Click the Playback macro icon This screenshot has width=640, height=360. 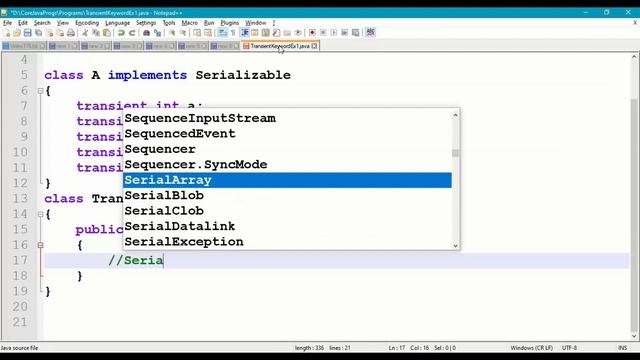coord(333,33)
